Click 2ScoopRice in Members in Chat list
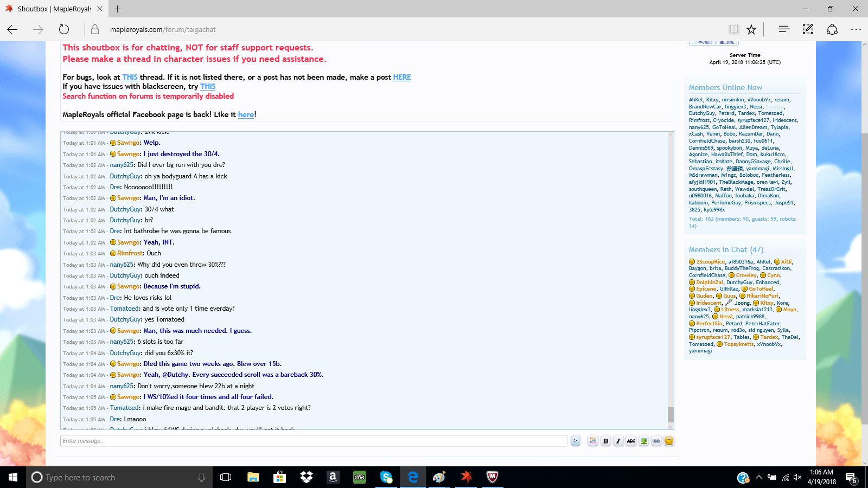This screenshot has width=868, height=488. click(x=711, y=262)
